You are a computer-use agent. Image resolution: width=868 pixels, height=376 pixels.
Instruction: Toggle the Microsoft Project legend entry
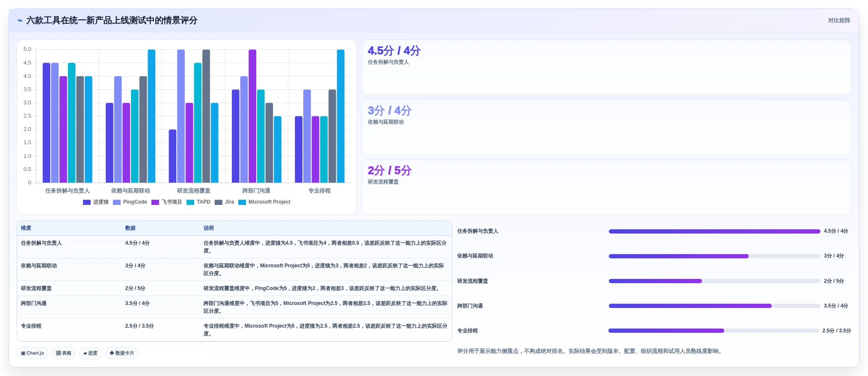(x=264, y=202)
